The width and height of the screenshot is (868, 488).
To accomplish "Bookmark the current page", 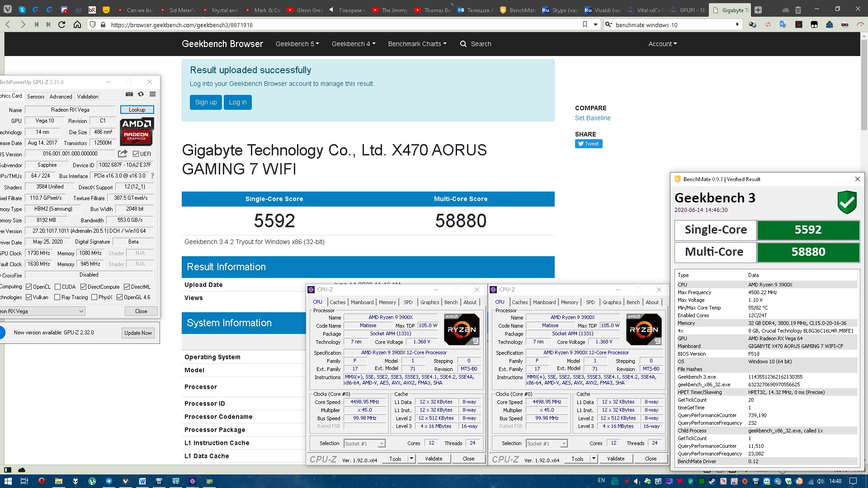I will [585, 24].
